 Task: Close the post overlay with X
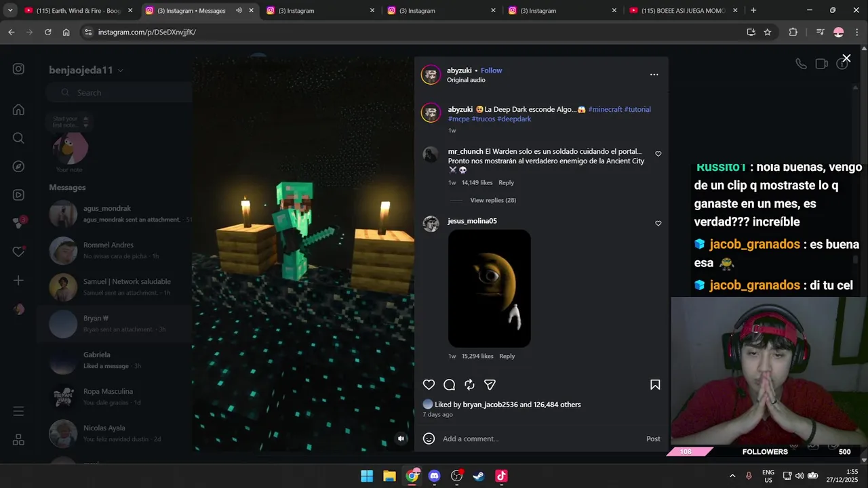[x=846, y=58]
